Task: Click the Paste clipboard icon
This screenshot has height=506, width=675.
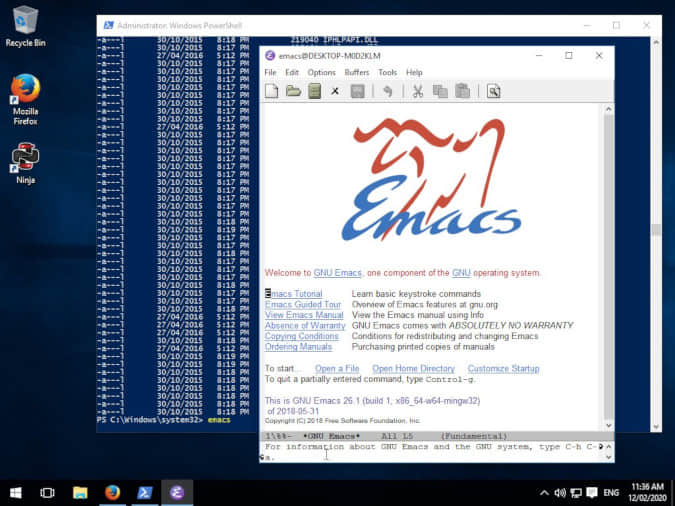Action: pyautogui.click(x=462, y=91)
